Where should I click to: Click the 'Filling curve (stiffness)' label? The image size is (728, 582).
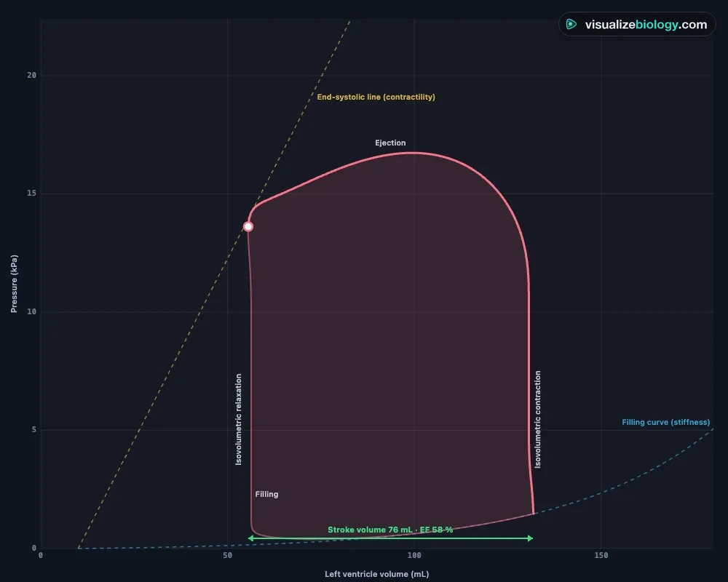click(666, 423)
